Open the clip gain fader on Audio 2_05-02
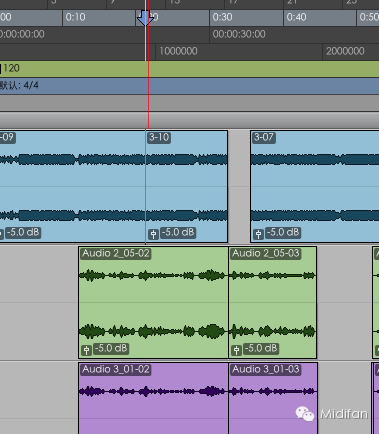Screen dimensions: 379x434 click(x=86, y=350)
